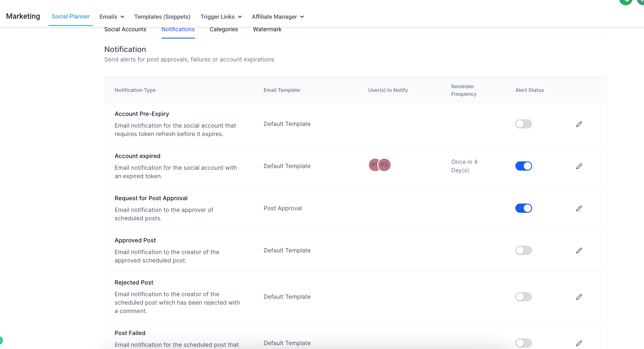644x349 pixels.
Task: Go to Templates (Snippets)
Action: (162, 17)
